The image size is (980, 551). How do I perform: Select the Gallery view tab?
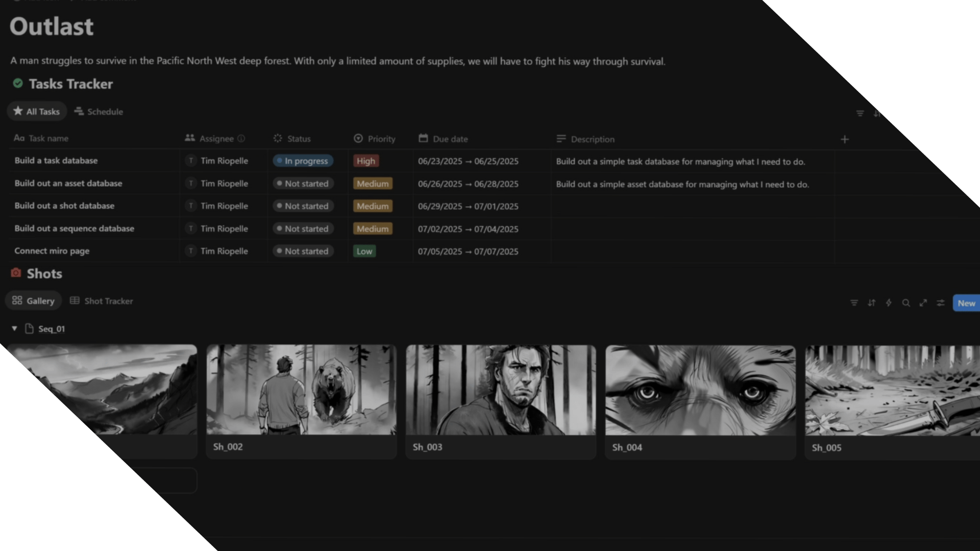tap(34, 301)
